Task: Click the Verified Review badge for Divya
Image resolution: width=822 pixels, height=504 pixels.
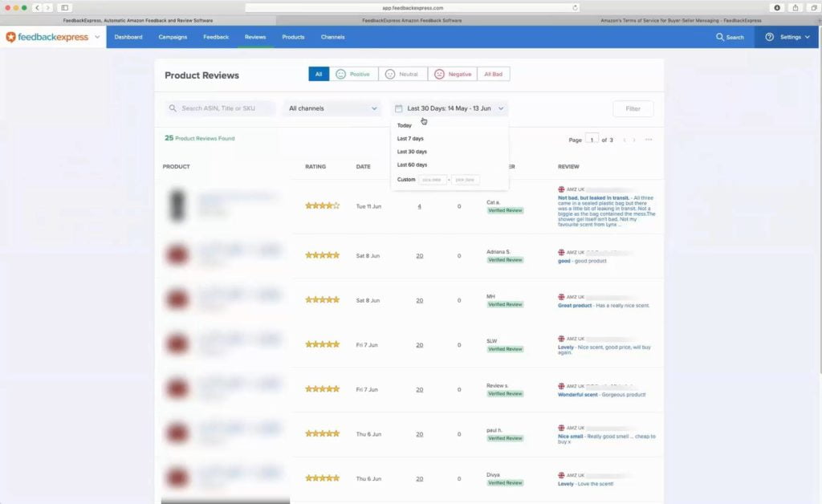Action: (506, 482)
